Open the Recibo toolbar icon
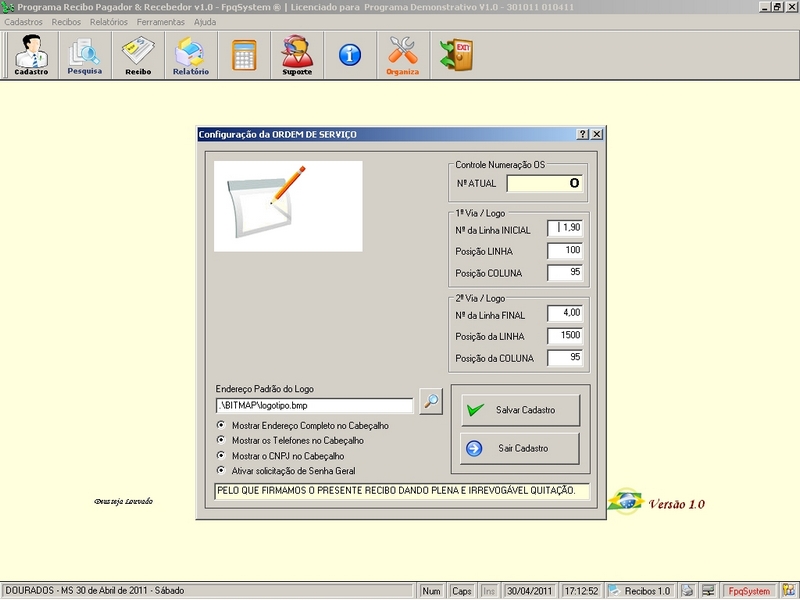 click(x=137, y=54)
